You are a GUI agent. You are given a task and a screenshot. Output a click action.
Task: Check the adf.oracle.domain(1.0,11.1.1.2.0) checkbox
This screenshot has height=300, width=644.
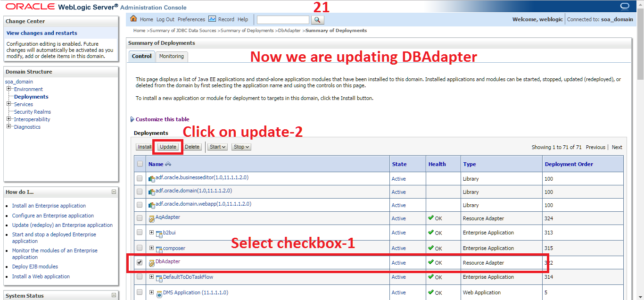tap(140, 192)
